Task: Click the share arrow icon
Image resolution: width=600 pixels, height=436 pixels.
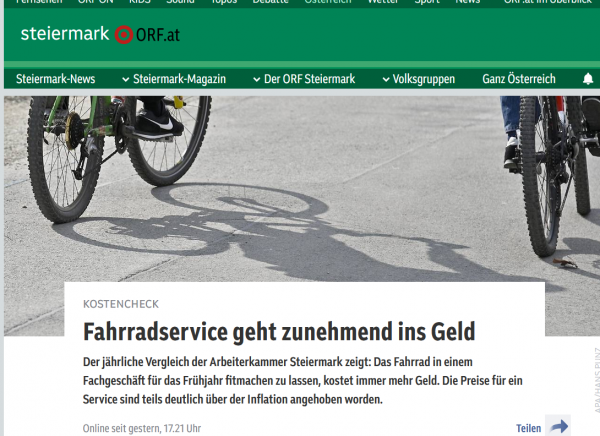Action: [x=558, y=426]
